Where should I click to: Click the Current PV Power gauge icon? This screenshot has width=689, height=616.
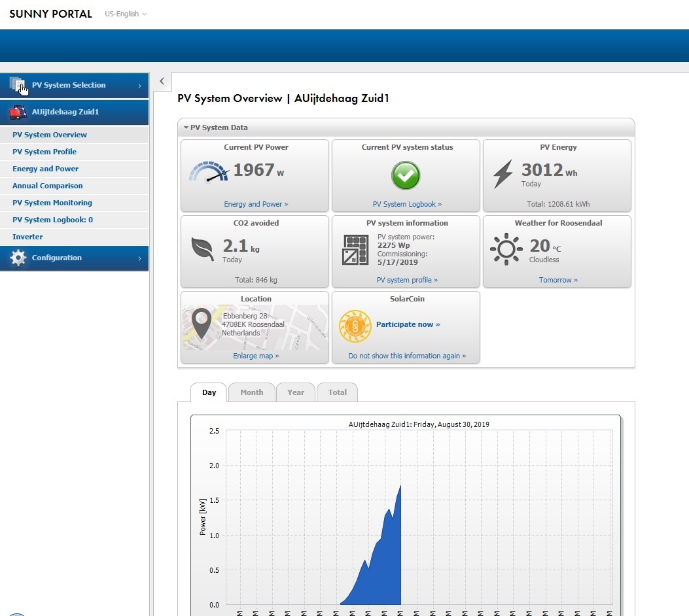click(x=209, y=172)
